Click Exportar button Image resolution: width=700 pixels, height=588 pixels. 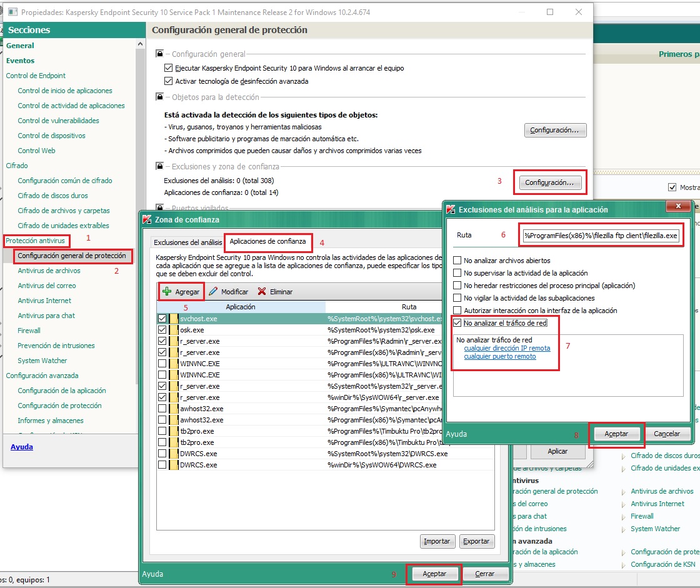click(x=476, y=541)
